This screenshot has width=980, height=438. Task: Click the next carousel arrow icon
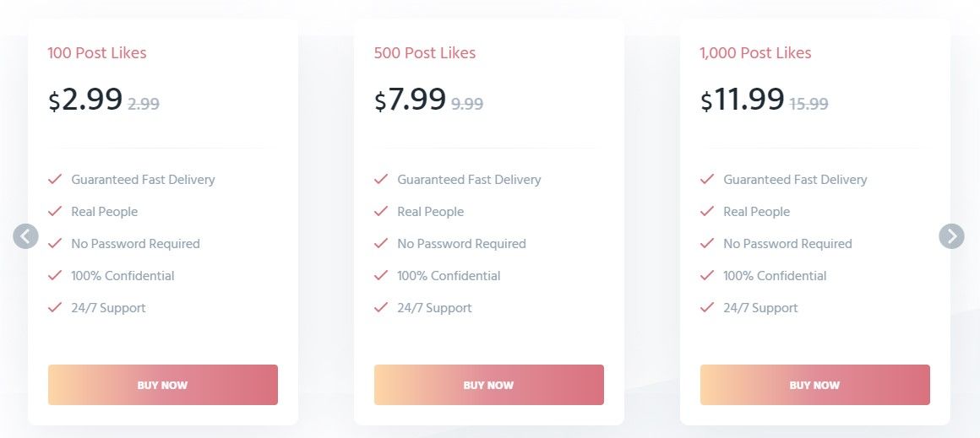[951, 236]
